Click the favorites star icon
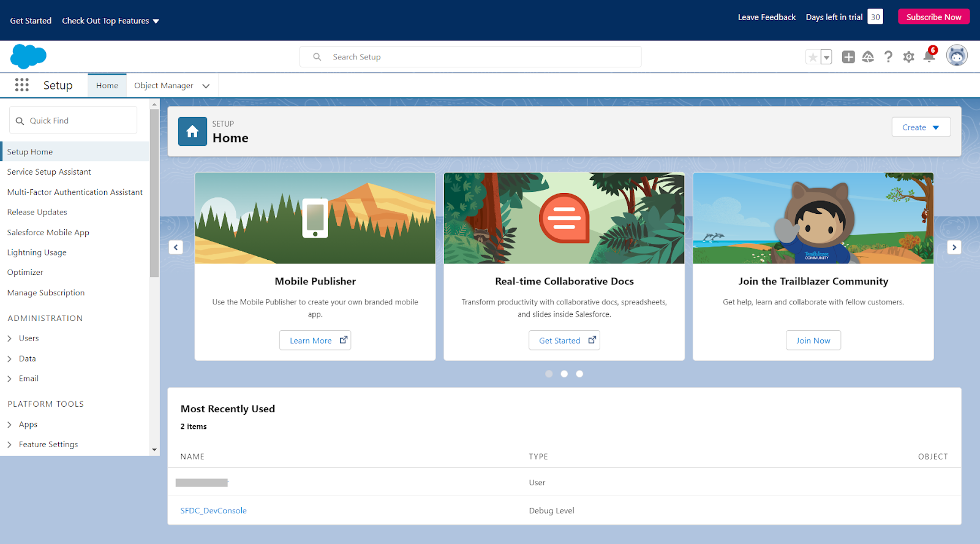Screen dimensions: 980x544 [813, 57]
